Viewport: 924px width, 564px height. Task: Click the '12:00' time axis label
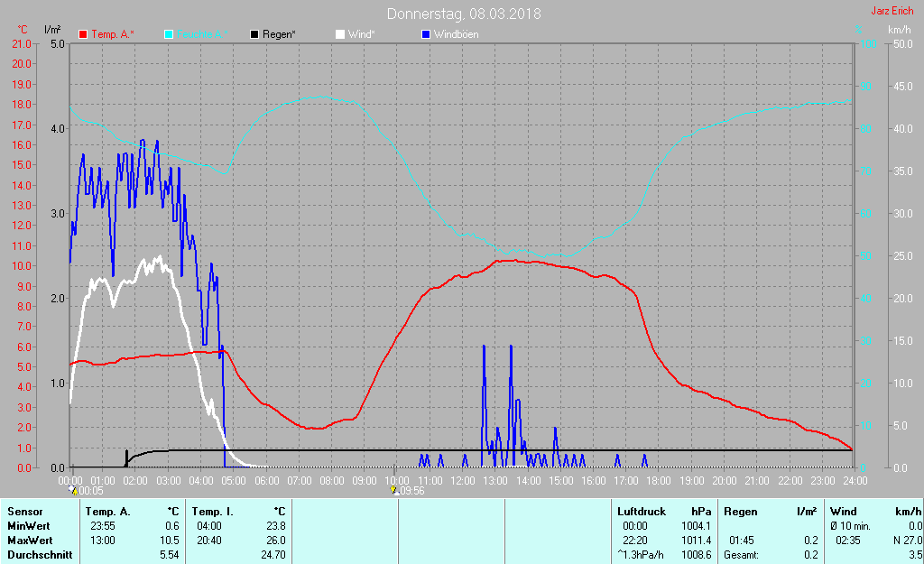pyautogui.click(x=463, y=480)
